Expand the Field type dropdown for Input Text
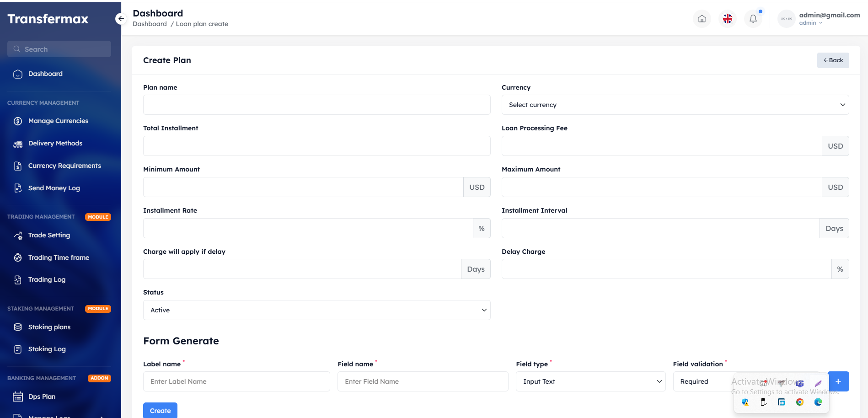 (x=590, y=381)
